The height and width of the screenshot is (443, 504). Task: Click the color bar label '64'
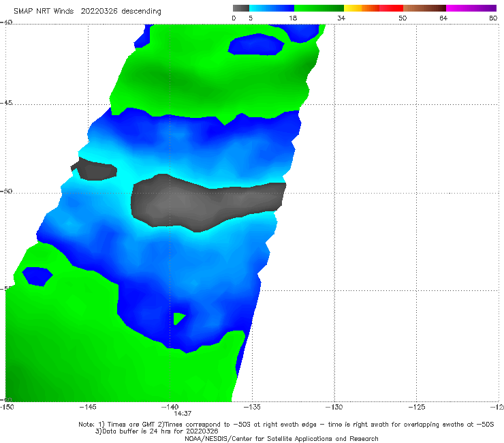point(443,18)
